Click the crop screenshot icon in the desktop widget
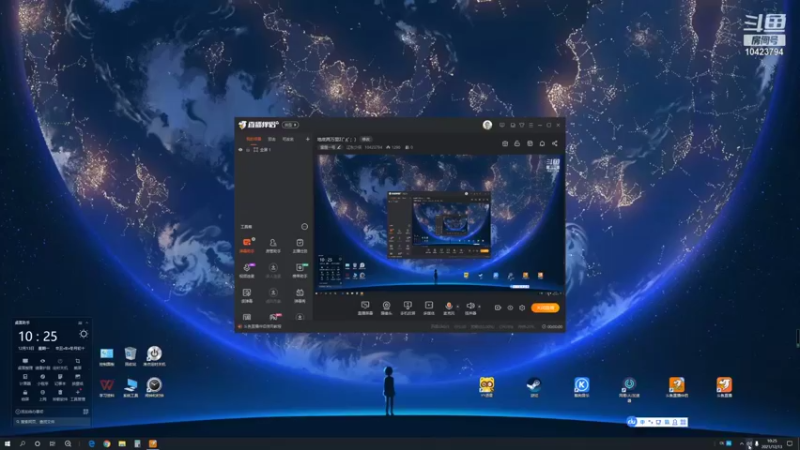The width and height of the screenshot is (800, 450). click(x=78, y=363)
